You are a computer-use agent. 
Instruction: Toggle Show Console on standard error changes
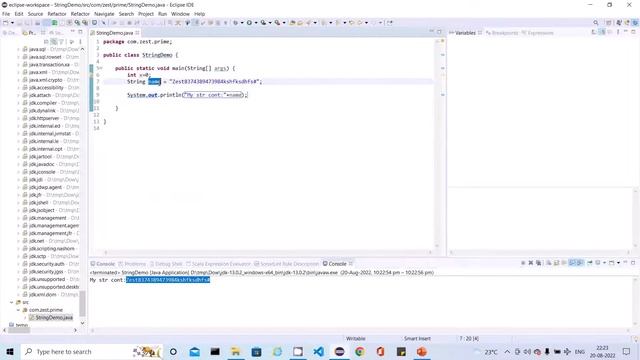(x=580, y=263)
